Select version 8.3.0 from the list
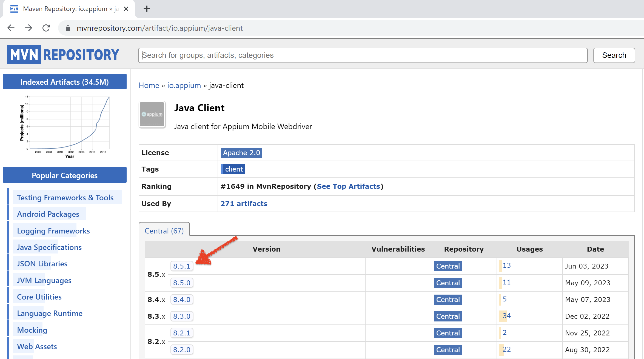644x359 pixels. [181, 316]
